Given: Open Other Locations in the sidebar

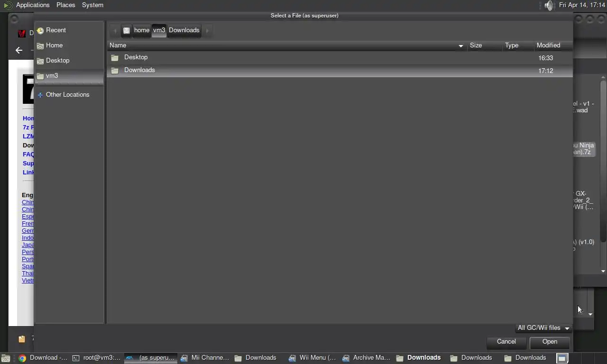Looking at the screenshot, I should pyautogui.click(x=69, y=94).
